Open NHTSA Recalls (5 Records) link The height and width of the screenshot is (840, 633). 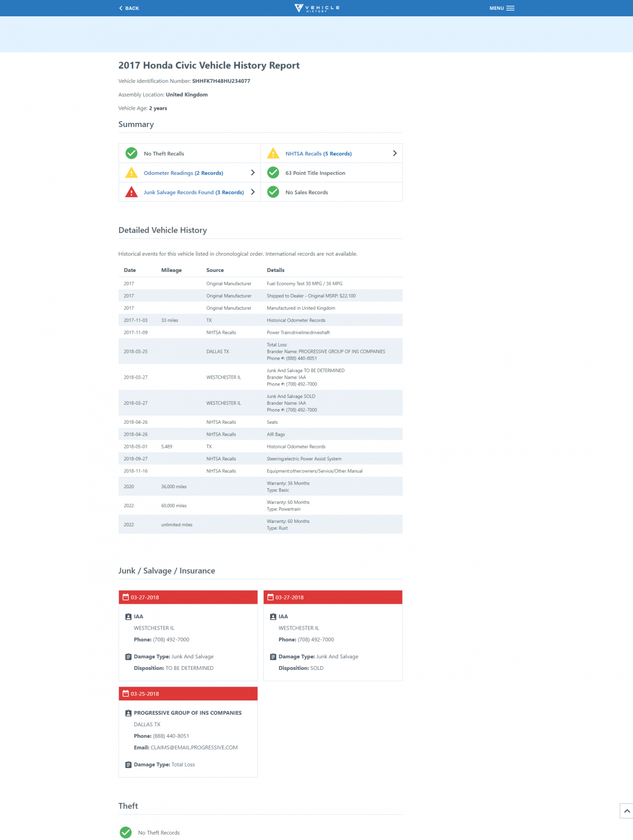point(318,154)
